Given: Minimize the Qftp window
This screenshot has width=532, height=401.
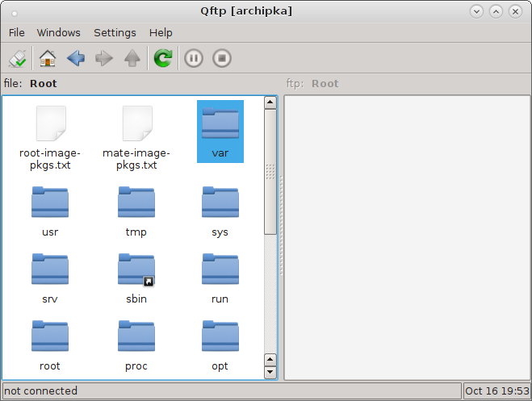Looking at the screenshot, I should 476,12.
